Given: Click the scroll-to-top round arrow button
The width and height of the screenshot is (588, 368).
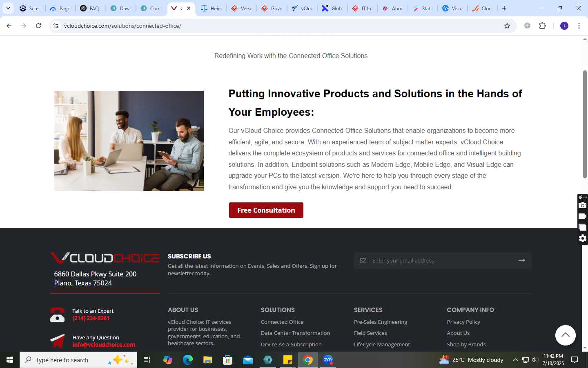Looking at the screenshot, I should [x=566, y=335].
